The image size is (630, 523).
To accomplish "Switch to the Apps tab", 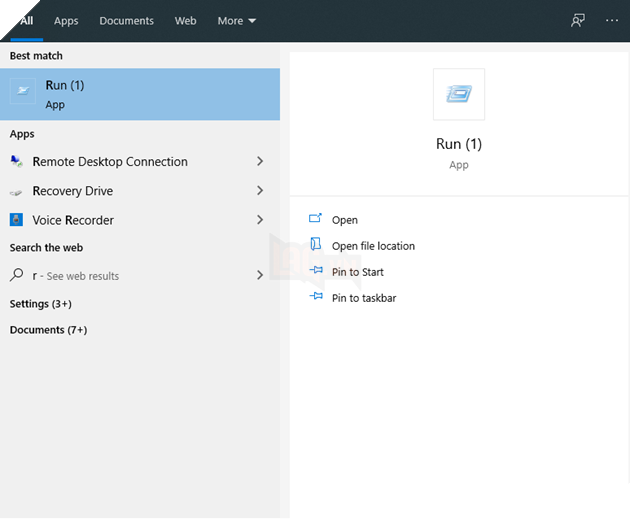I will point(66,20).
